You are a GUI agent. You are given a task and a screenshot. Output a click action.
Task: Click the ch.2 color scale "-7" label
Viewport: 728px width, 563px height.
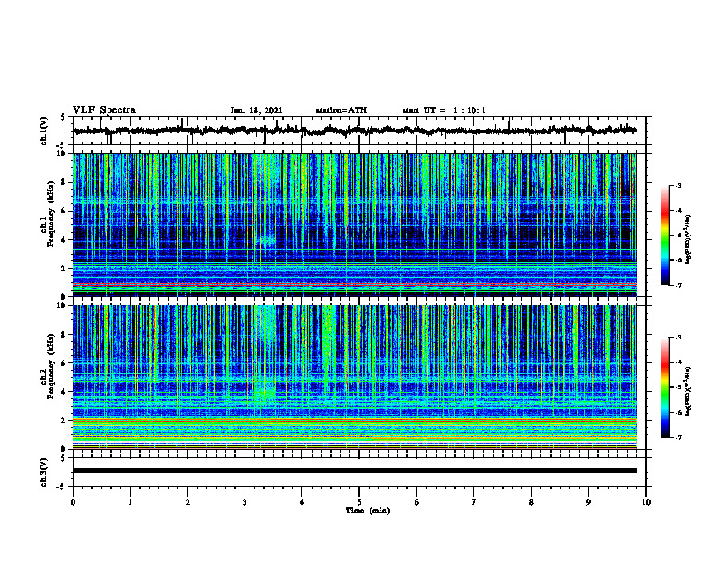[x=677, y=437]
